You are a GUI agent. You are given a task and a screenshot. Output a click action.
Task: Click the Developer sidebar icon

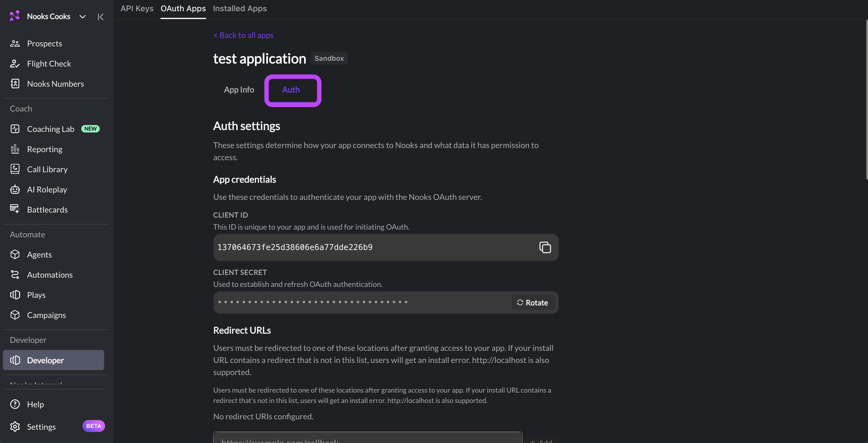click(15, 360)
